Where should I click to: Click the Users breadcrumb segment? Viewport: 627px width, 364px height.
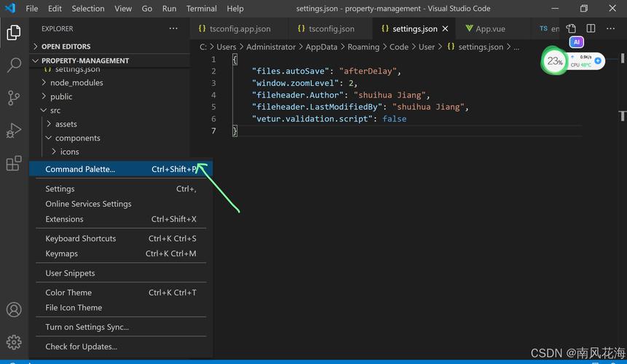pos(226,47)
